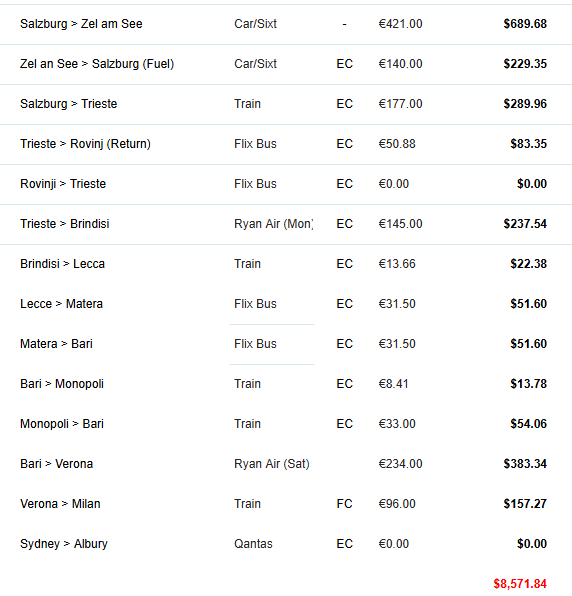
Task: Click the Ryan Air (Mon) carrier cell
Action: tap(274, 224)
